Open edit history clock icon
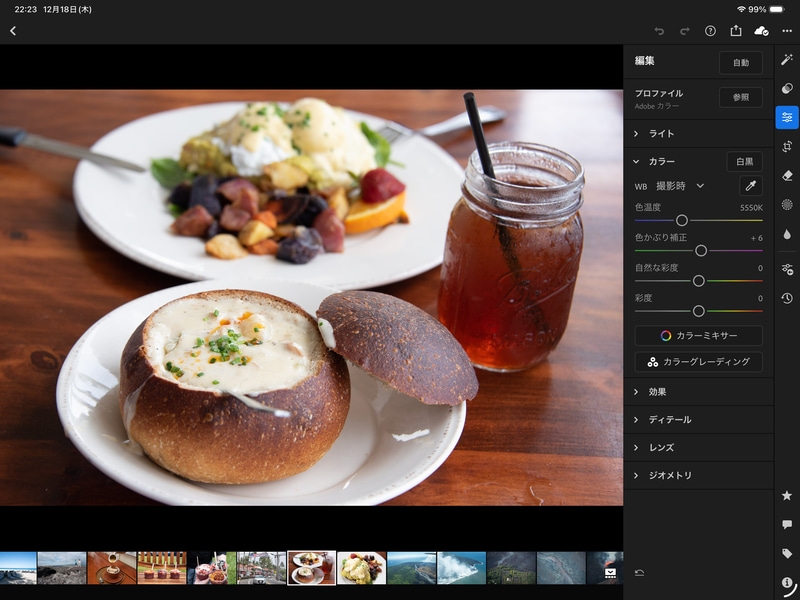This screenshot has height=600, width=800. (x=787, y=298)
